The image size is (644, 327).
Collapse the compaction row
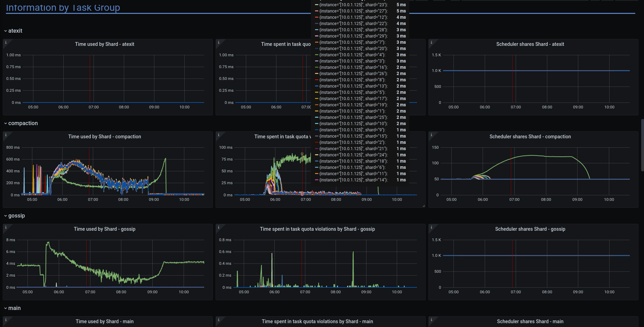23,123
